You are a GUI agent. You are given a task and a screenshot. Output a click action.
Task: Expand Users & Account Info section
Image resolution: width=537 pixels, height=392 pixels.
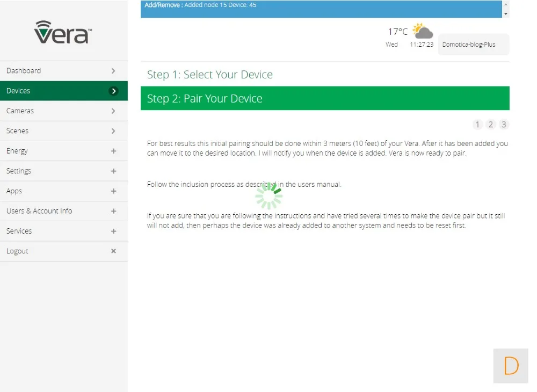64,211
